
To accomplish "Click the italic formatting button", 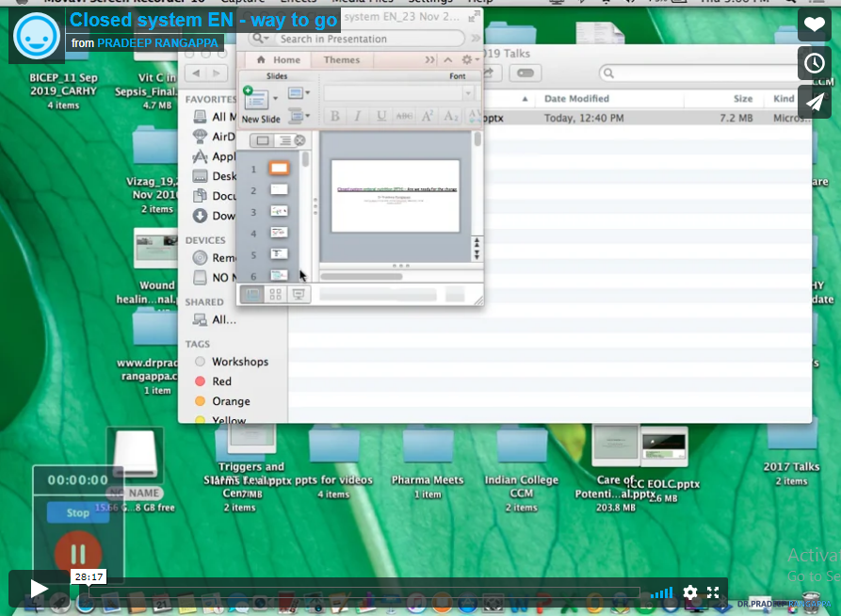I will [358, 116].
